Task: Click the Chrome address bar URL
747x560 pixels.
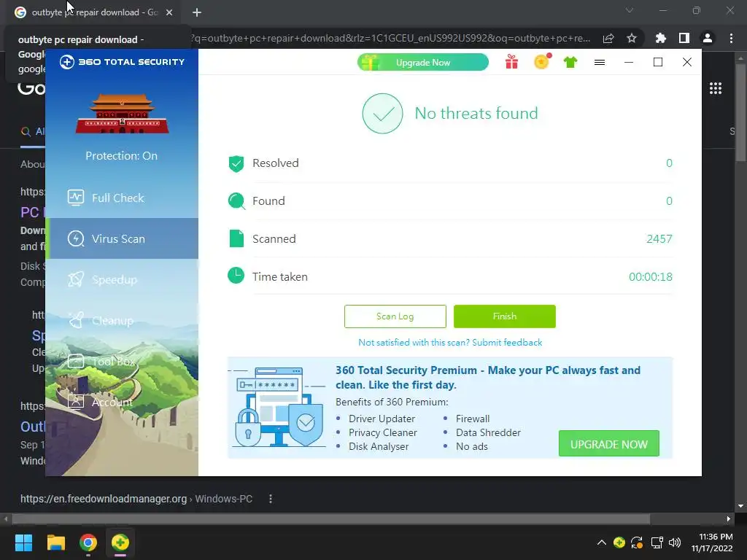Action: 391,38
